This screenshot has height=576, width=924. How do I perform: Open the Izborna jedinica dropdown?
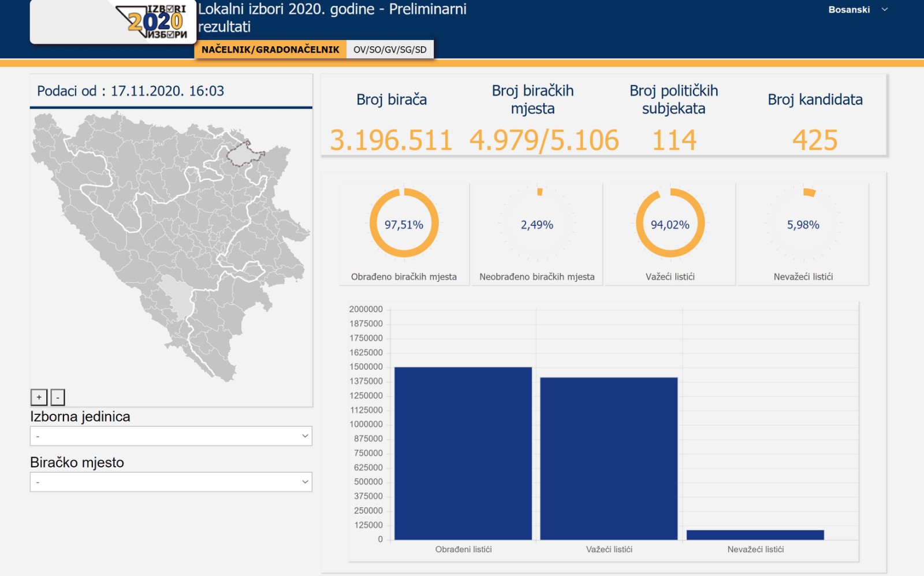point(171,436)
